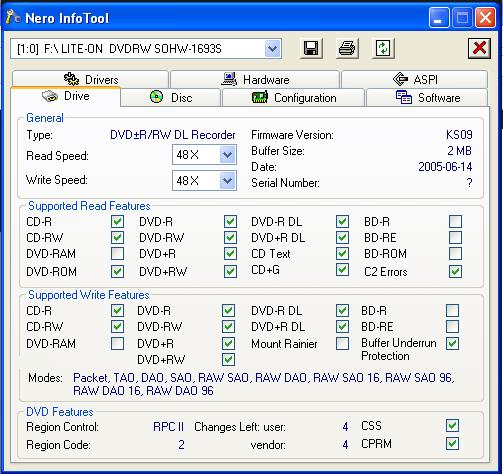Toggle Buffer Underrun Protection checkbox
Screen dimensions: 503x474
tap(452, 343)
